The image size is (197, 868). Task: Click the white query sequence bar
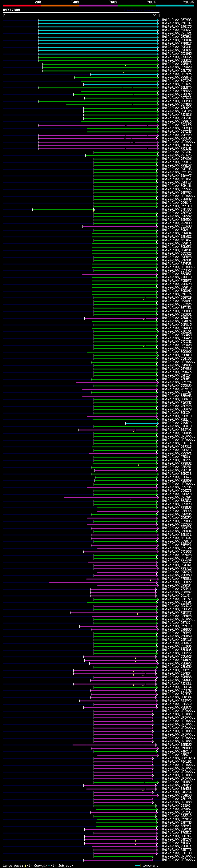(81, 13)
